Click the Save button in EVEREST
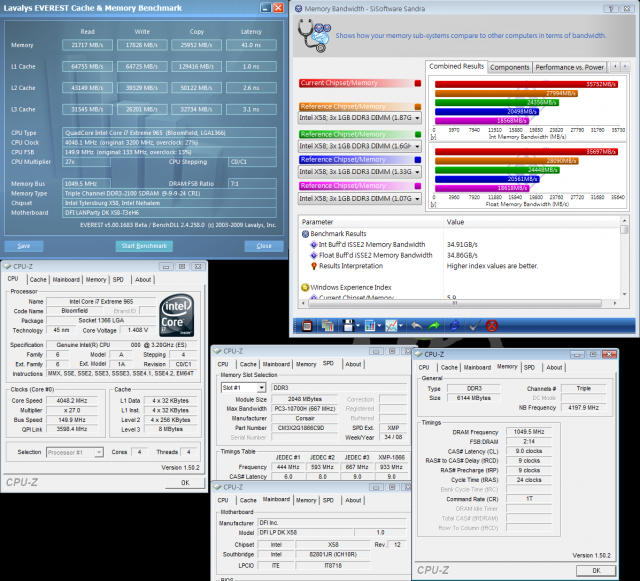640x581 pixels. pos(24,246)
